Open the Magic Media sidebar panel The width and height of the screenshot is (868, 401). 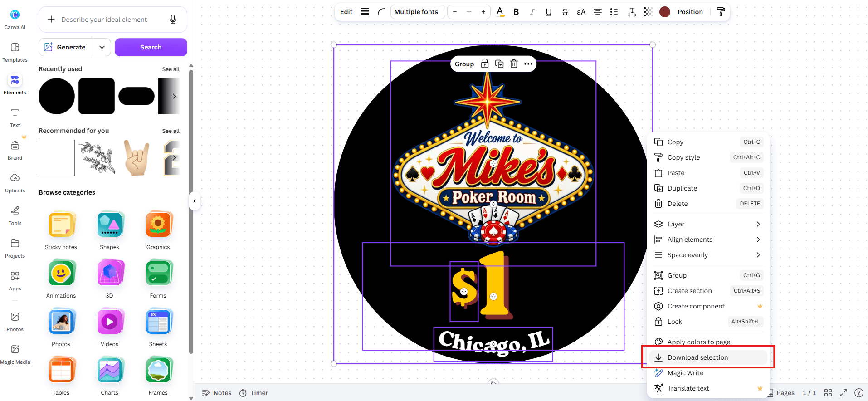coord(15,354)
